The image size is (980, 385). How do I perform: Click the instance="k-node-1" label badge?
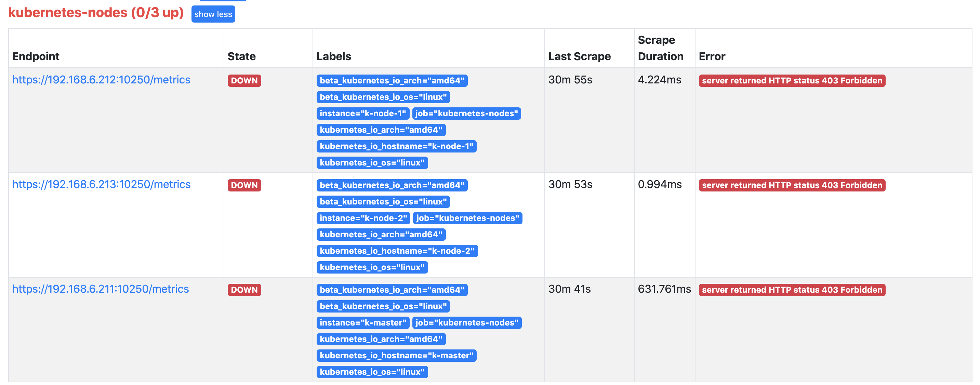point(362,114)
